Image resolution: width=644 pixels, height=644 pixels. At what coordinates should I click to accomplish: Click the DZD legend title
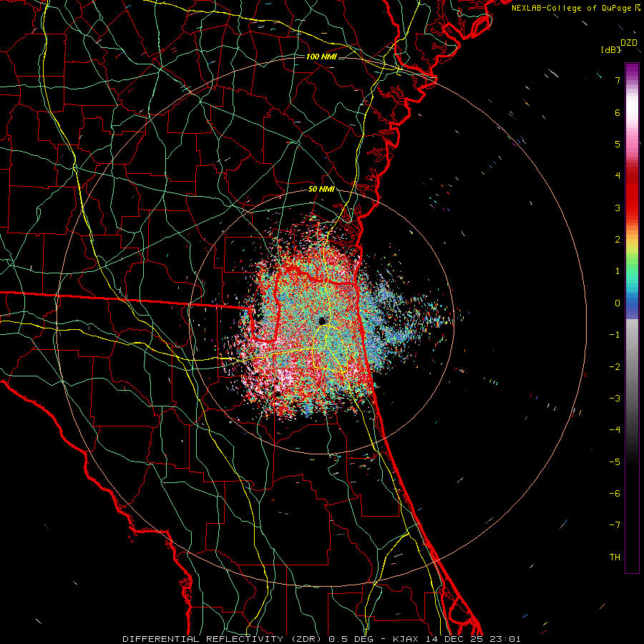(628, 43)
